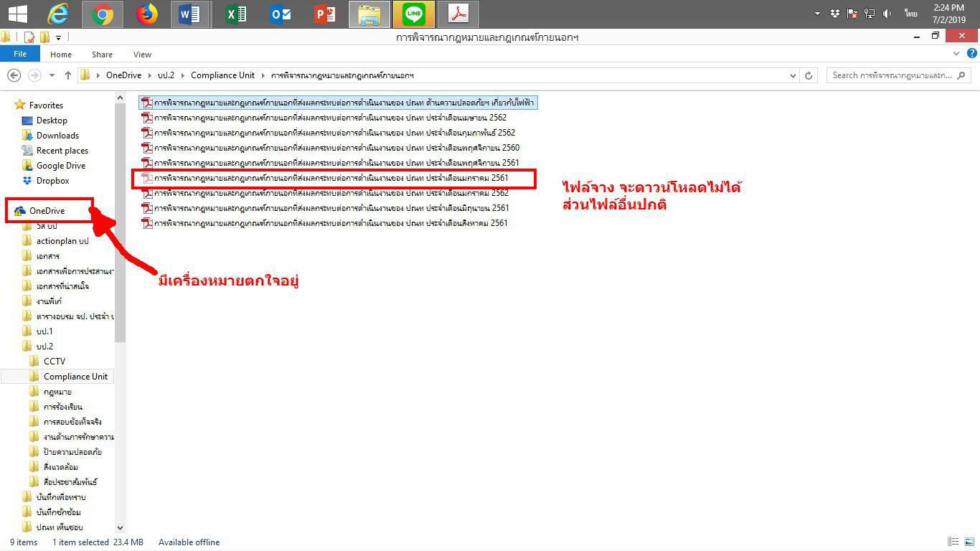
Task: Click the Compliance Unit breadcrumb in the address bar
Action: [x=222, y=75]
